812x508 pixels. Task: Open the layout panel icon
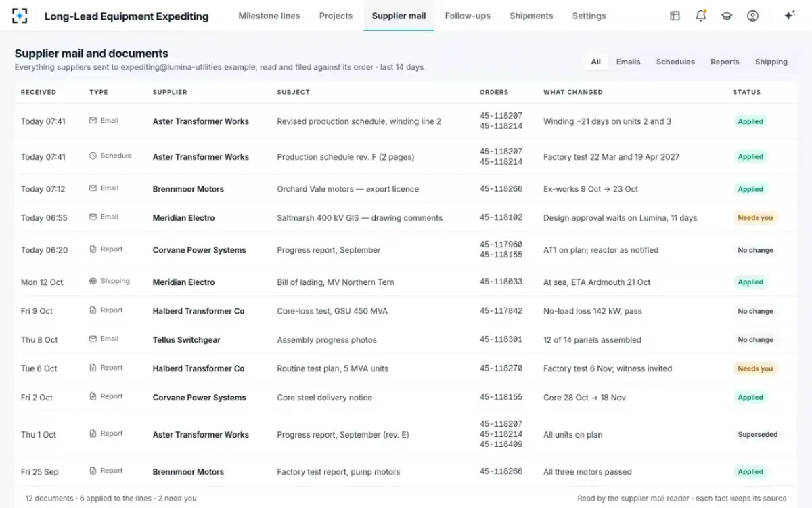pyautogui.click(x=675, y=16)
